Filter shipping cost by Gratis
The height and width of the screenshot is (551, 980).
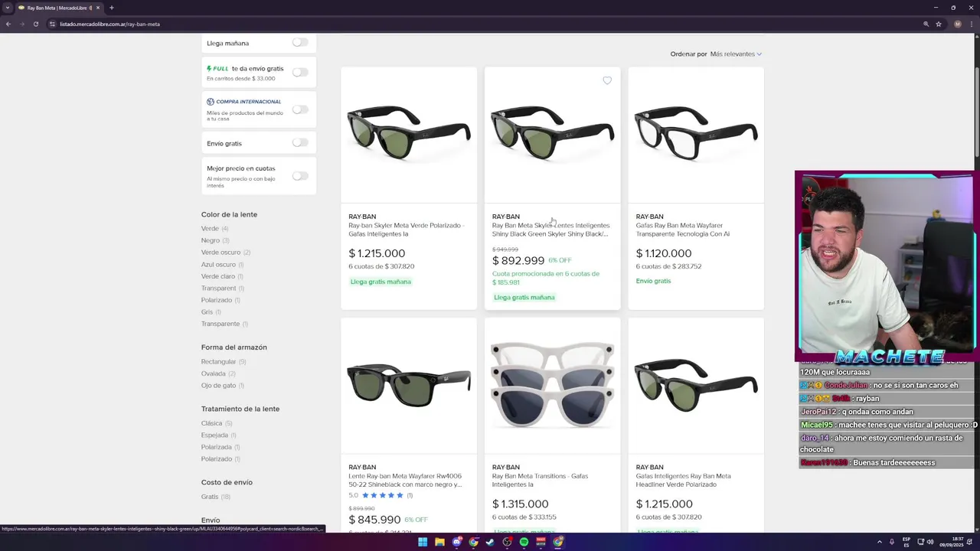click(210, 497)
